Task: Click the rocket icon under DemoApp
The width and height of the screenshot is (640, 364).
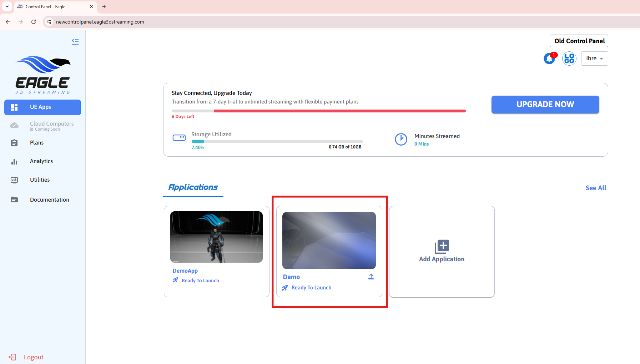Action: tap(175, 280)
